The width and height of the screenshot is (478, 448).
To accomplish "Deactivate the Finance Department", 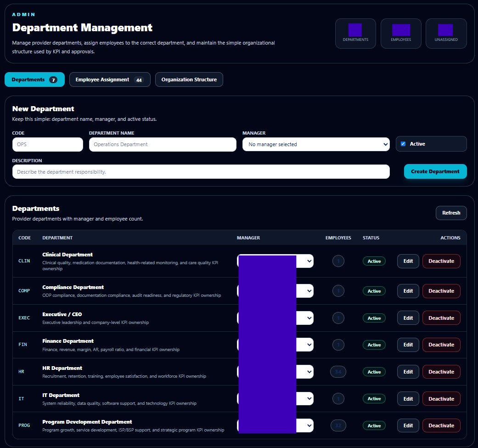I will 441,345.
